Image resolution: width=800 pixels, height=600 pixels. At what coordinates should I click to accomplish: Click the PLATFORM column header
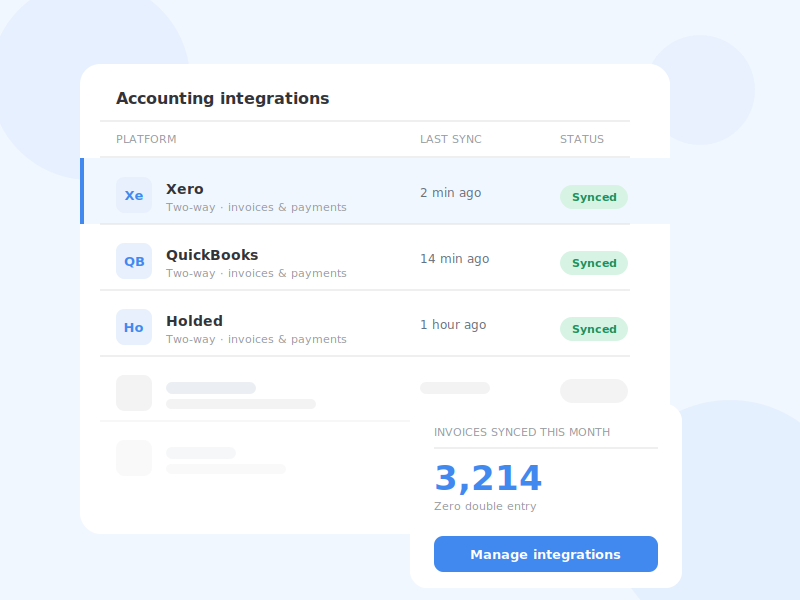click(146, 139)
